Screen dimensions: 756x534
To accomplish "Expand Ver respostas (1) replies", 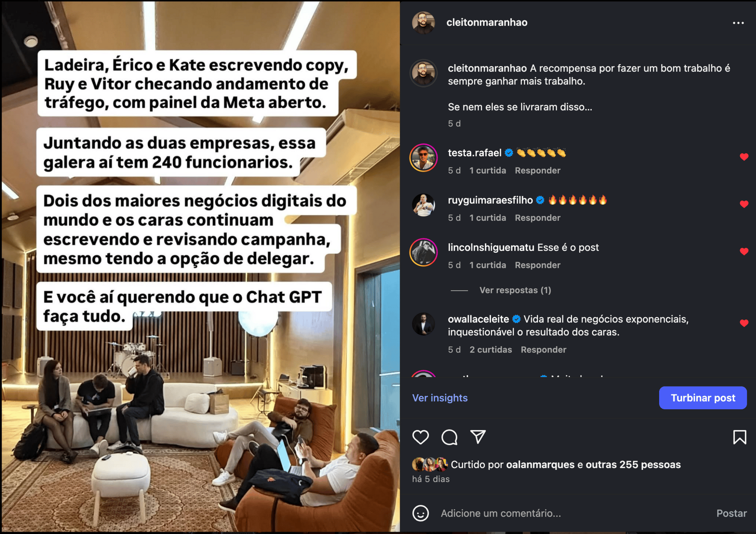I will [x=515, y=290].
